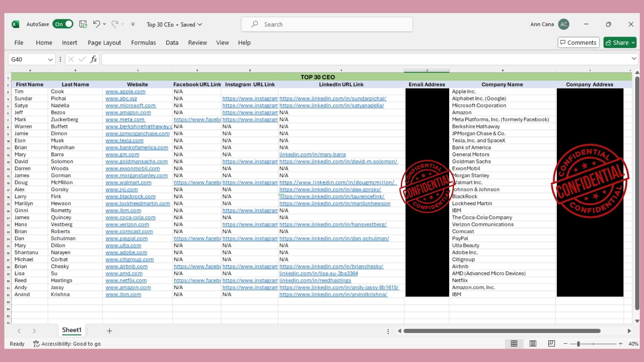Click the Search input box
644x362 pixels.
[x=327, y=24]
